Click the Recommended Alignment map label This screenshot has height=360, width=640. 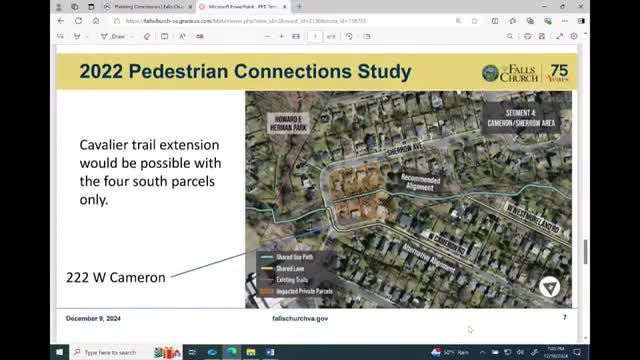click(x=420, y=183)
